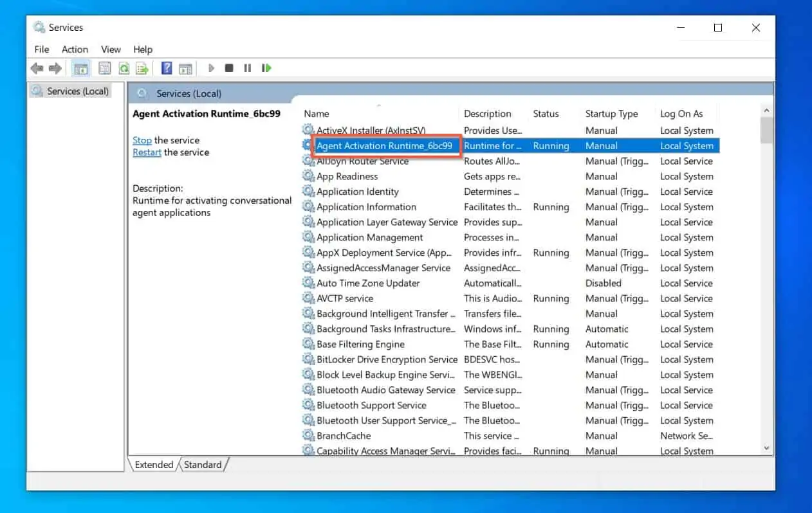
Task: Click Agent Activation Runtime_6bc99 service name
Action: click(384, 146)
